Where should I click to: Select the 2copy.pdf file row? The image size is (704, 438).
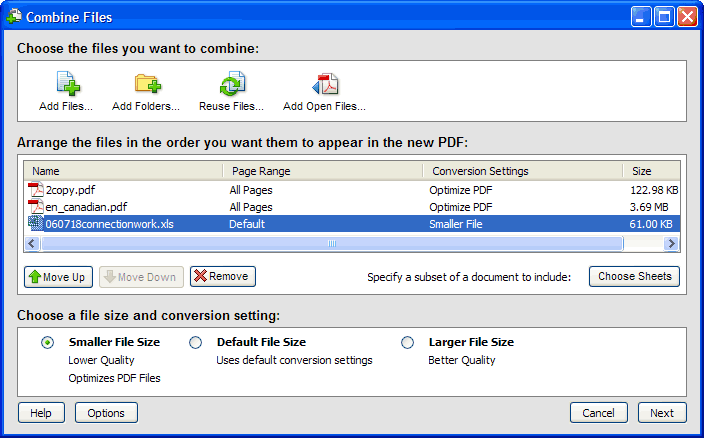pos(70,190)
